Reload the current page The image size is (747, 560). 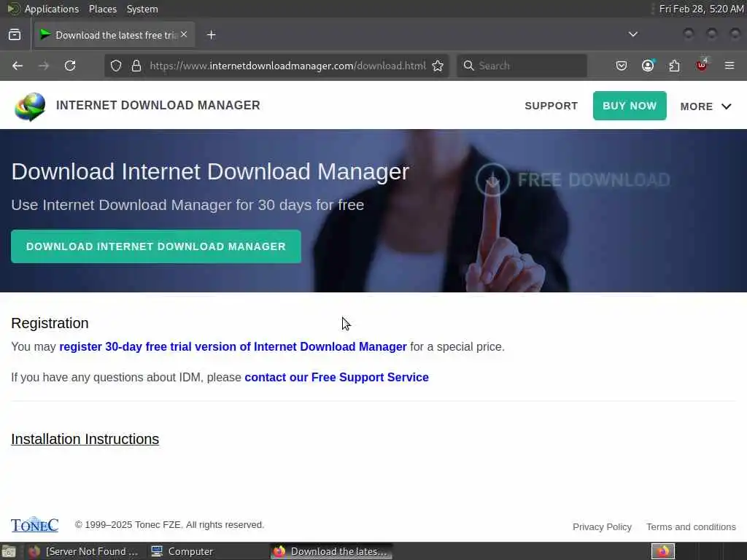[x=70, y=66]
